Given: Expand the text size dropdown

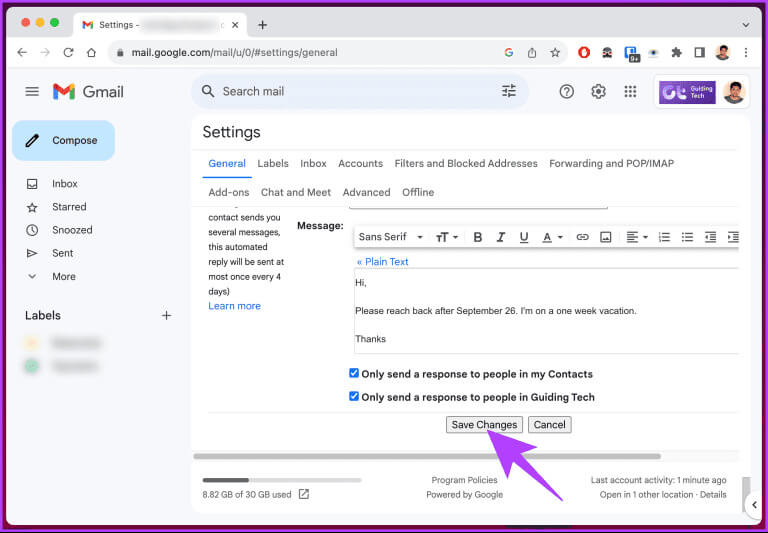Looking at the screenshot, I should coord(446,237).
